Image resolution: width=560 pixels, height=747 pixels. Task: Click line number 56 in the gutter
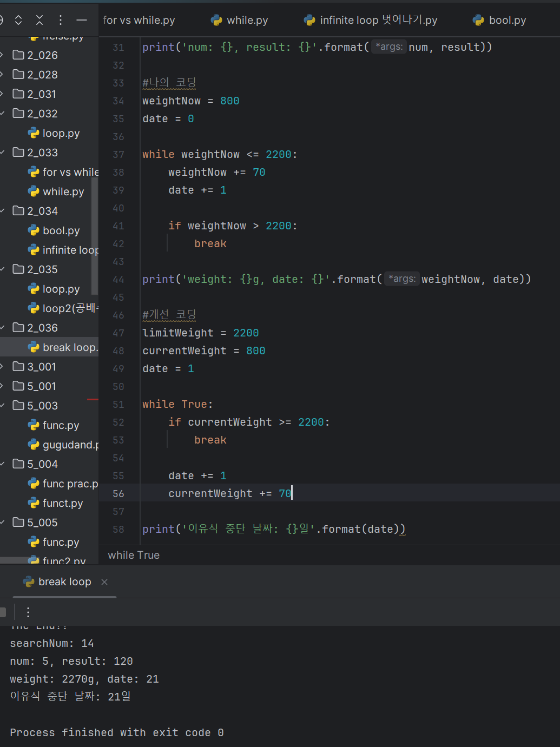click(118, 493)
